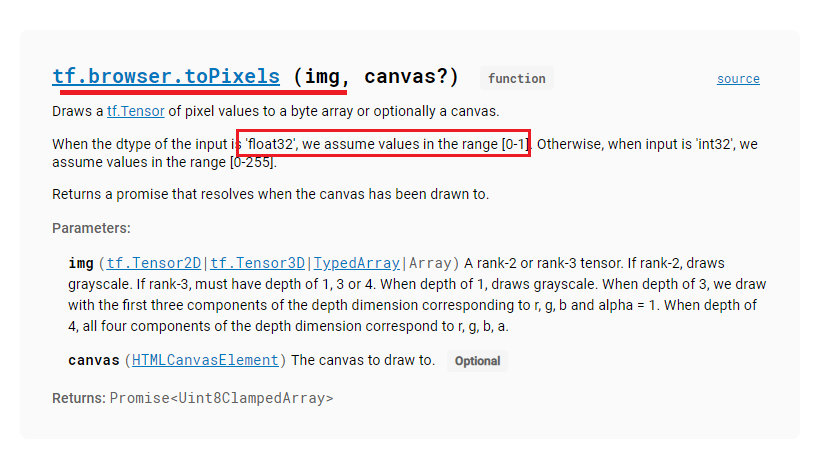Open the HTMLCanvasElement type link
820x471 pixels.
click(205, 360)
